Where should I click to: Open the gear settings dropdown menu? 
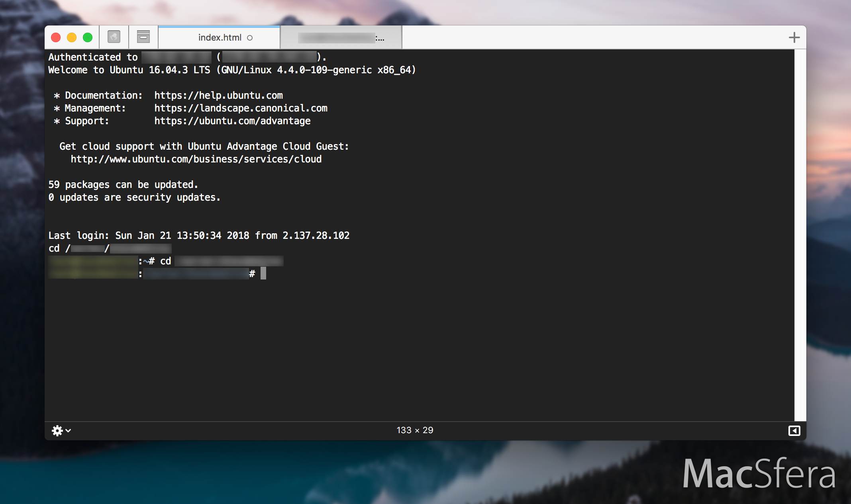tap(61, 430)
